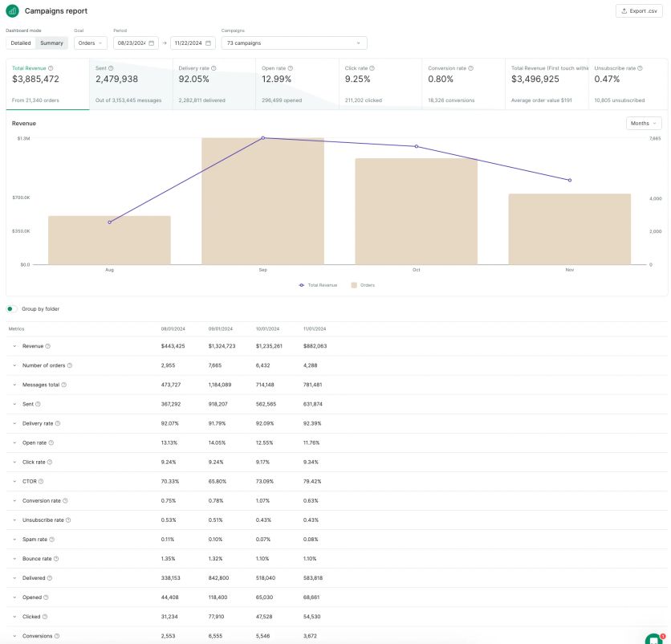Expand the Number of orders row
Image resolution: width=671 pixels, height=644 pixels.
[14, 365]
